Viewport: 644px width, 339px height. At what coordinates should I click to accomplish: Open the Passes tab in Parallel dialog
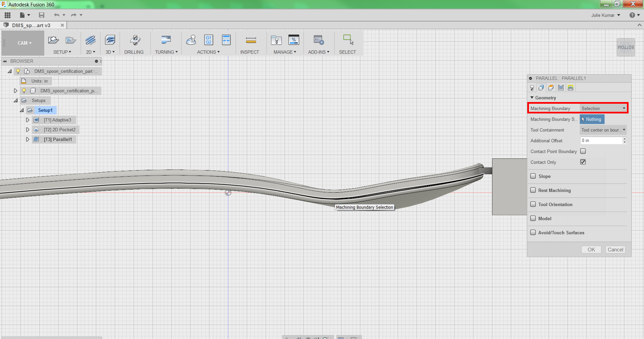click(x=561, y=88)
